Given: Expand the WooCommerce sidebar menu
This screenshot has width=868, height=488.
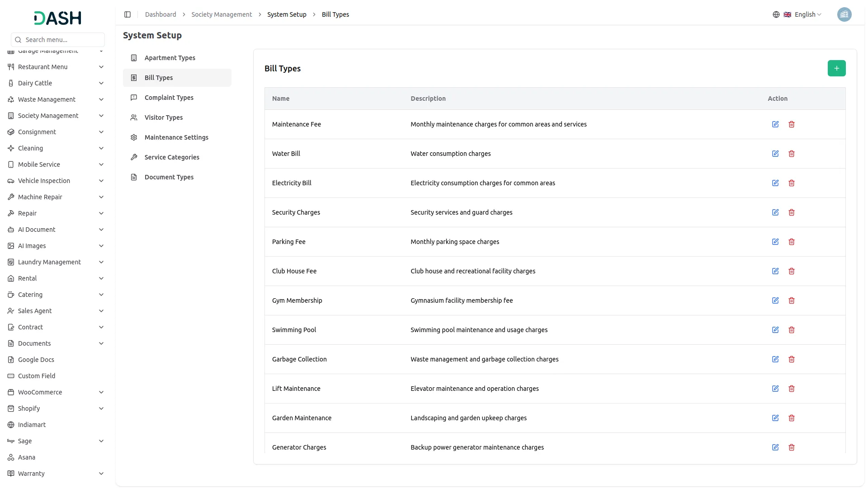Looking at the screenshot, I should click(56, 392).
